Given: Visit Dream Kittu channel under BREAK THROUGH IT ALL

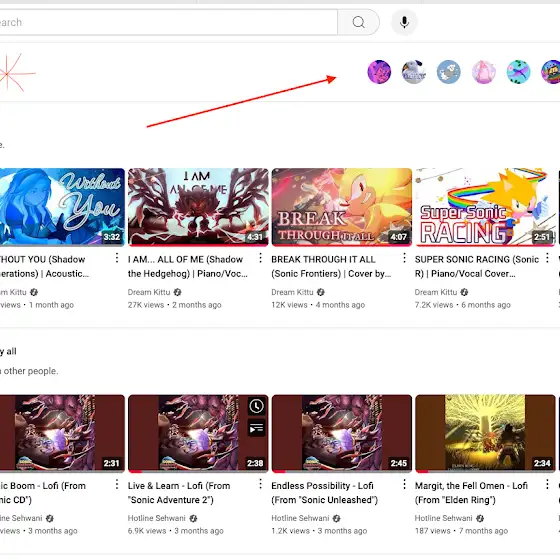Looking at the screenshot, I should click(292, 292).
